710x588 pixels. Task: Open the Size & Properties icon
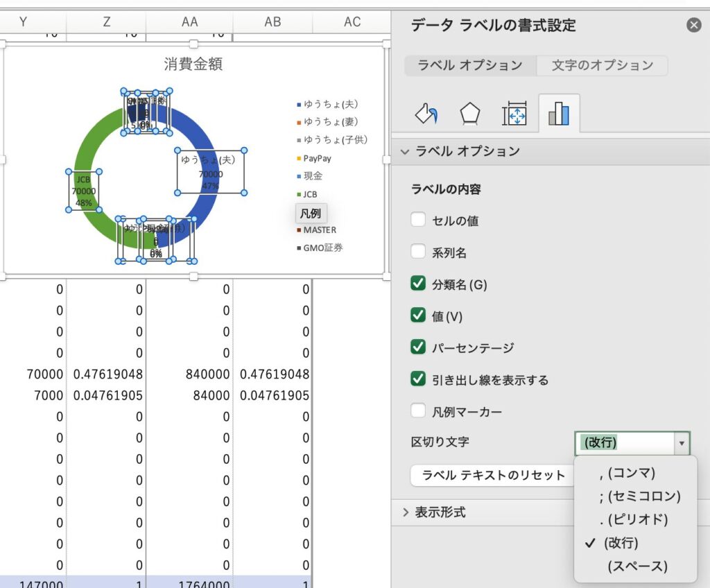[514, 114]
